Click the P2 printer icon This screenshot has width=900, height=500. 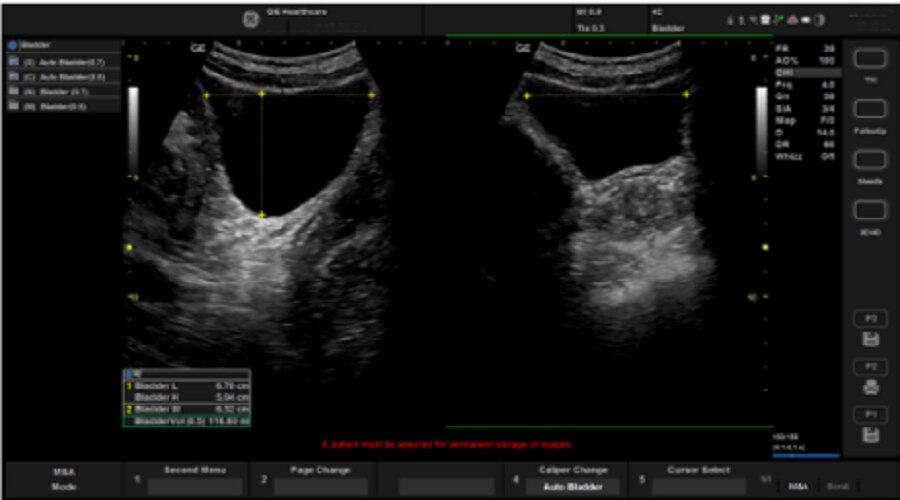click(x=869, y=387)
